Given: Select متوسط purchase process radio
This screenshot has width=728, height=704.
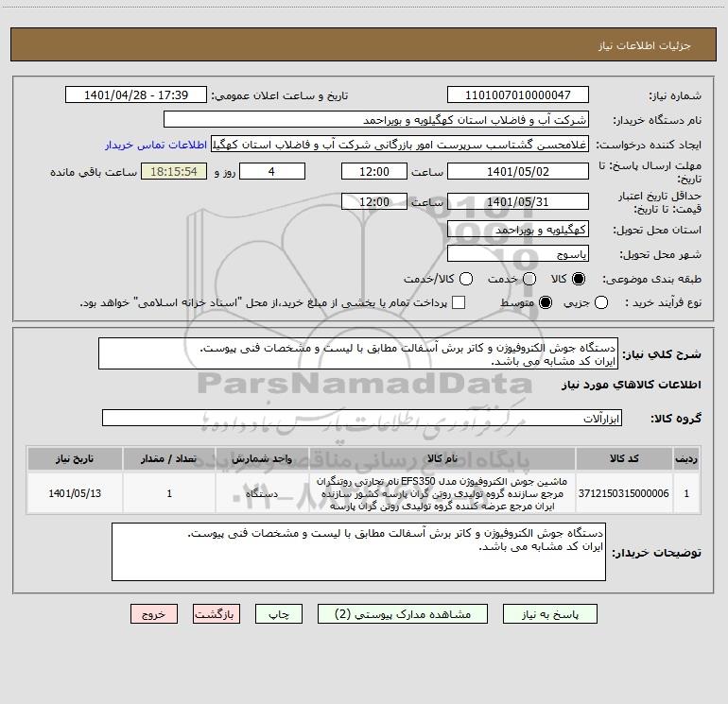Looking at the screenshot, I should tap(546, 302).
